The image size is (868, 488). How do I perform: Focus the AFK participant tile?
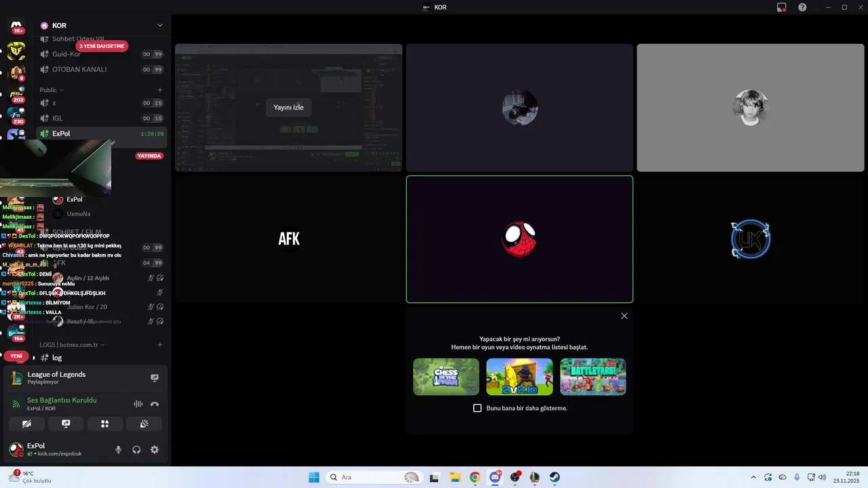pos(289,239)
